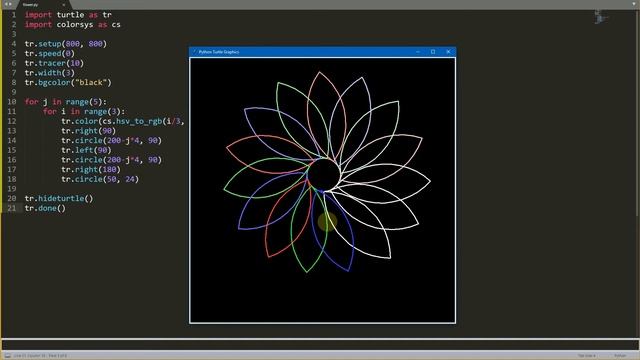Click the tr.bgcolor("black") line
Viewport: 640px width, 360px height.
point(68,82)
